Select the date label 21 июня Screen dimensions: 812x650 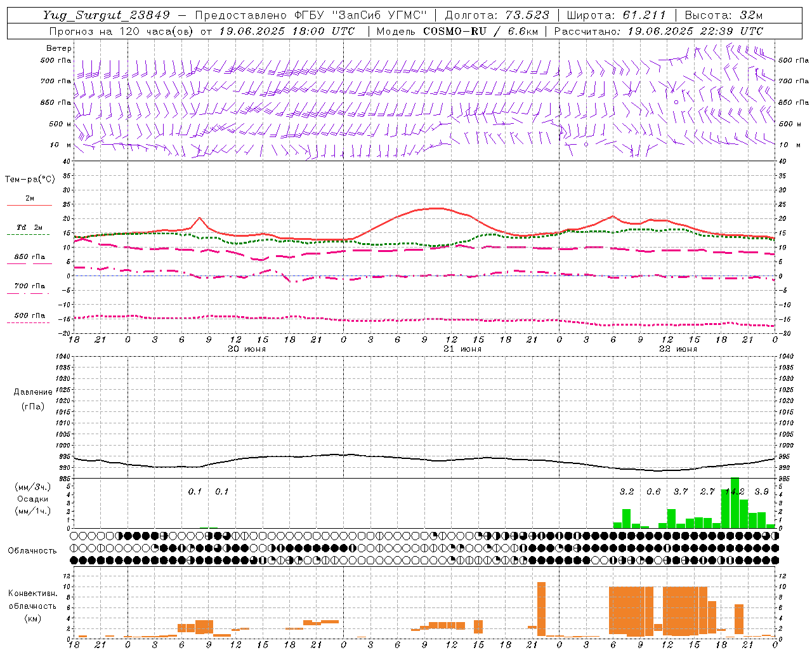(x=462, y=349)
